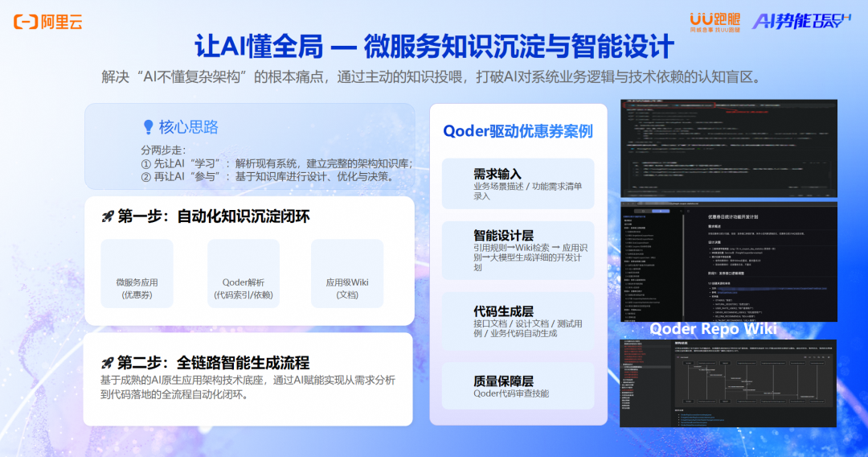Viewport: 868px width, 457px height.
Task: Click the heading 第二步:全链路智能生成流程
Action: click(x=213, y=363)
